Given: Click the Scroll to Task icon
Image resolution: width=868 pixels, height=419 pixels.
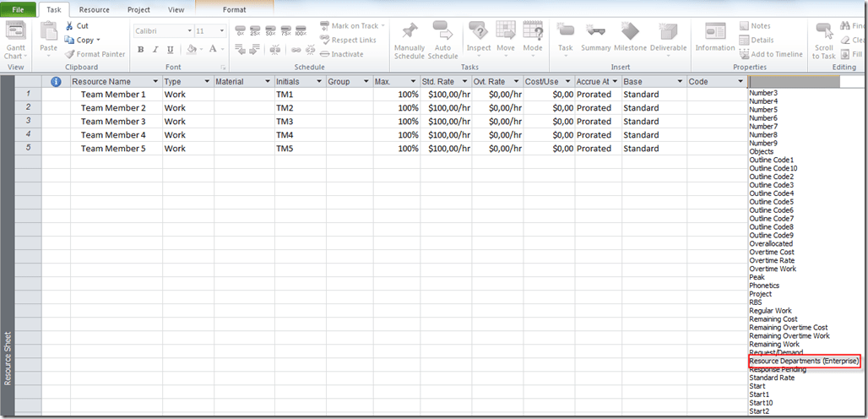Looking at the screenshot, I should tap(823, 32).
